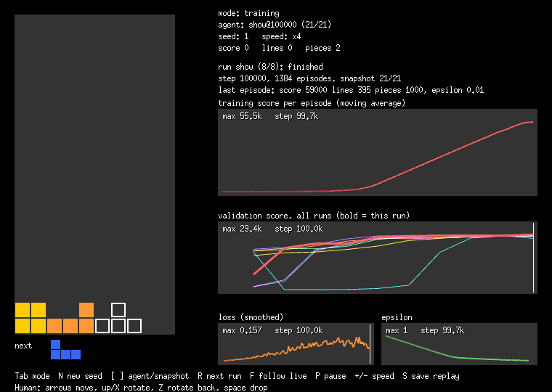Click the 'loss (smoothed)' chart title
Viewport: 552px width, 392px height.
point(251,317)
